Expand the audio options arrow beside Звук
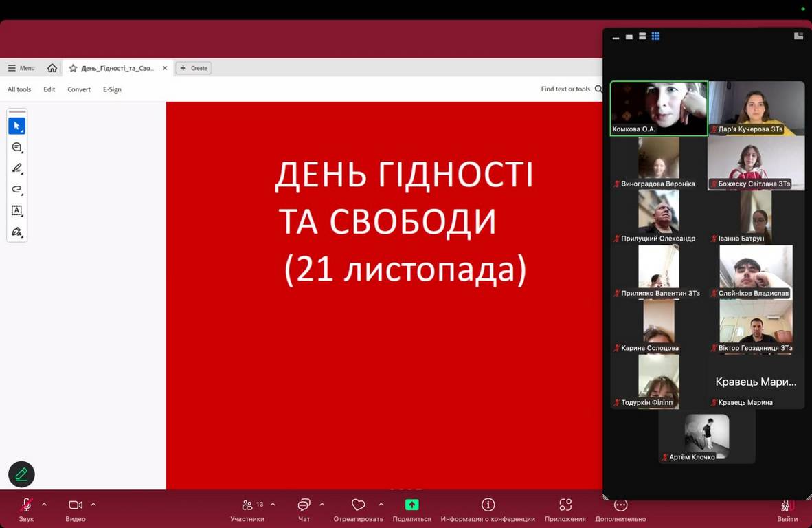Screen dimensions: 812x528 (45, 505)
